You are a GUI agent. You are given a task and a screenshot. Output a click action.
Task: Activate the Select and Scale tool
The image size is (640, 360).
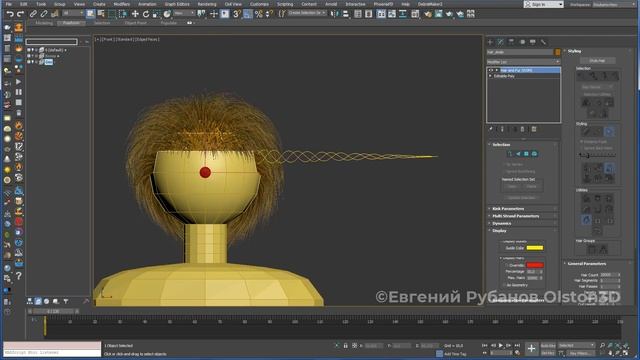click(156, 14)
